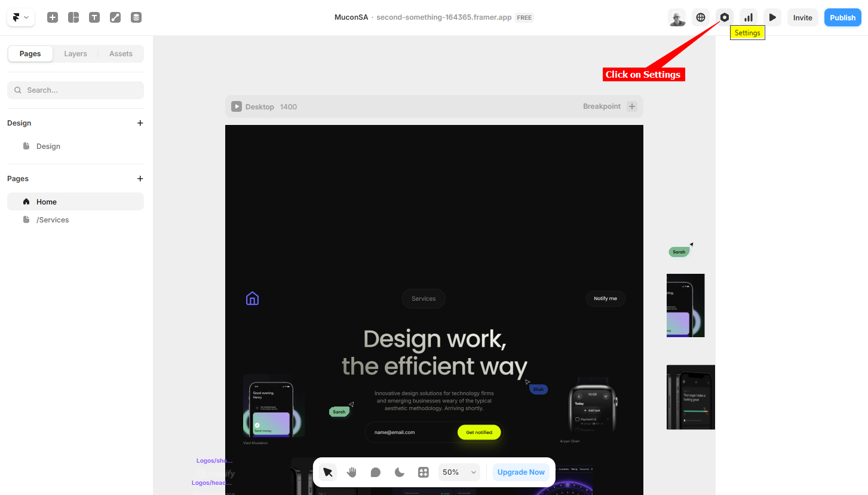Click the smartwatch image on canvas

point(593,405)
